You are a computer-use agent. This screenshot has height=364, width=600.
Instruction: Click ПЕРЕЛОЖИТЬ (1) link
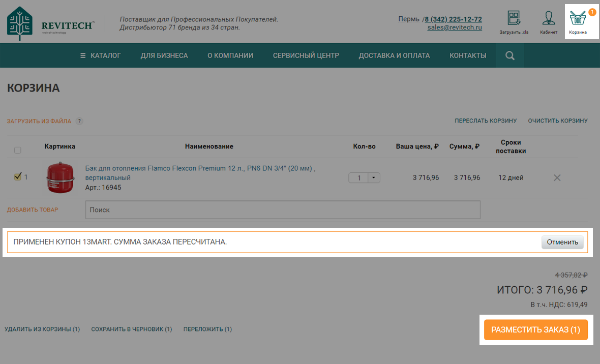pos(208,329)
